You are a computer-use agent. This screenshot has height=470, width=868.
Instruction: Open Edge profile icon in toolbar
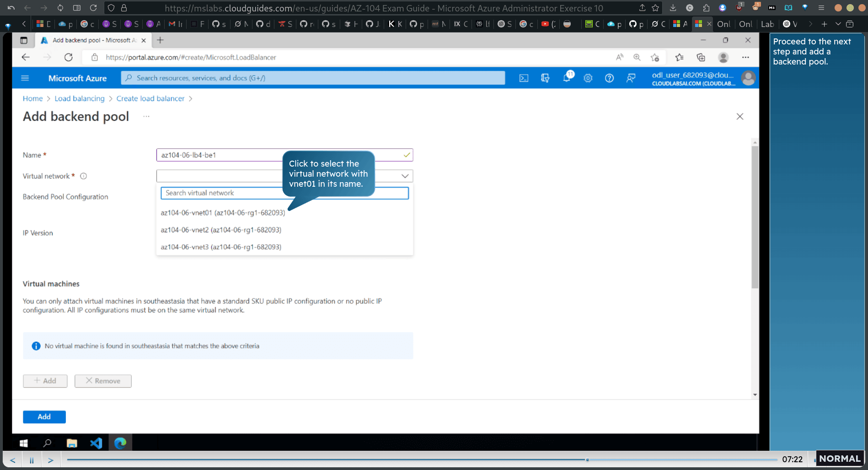coord(723,57)
